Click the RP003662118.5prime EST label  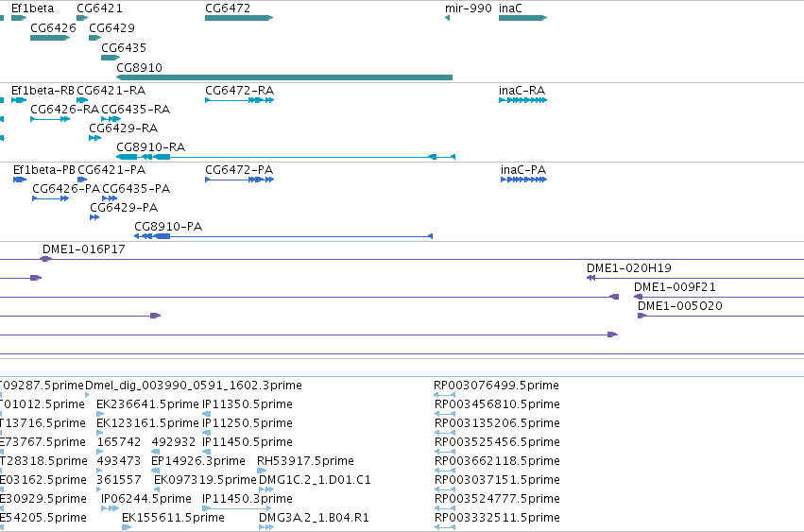(497, 461)
